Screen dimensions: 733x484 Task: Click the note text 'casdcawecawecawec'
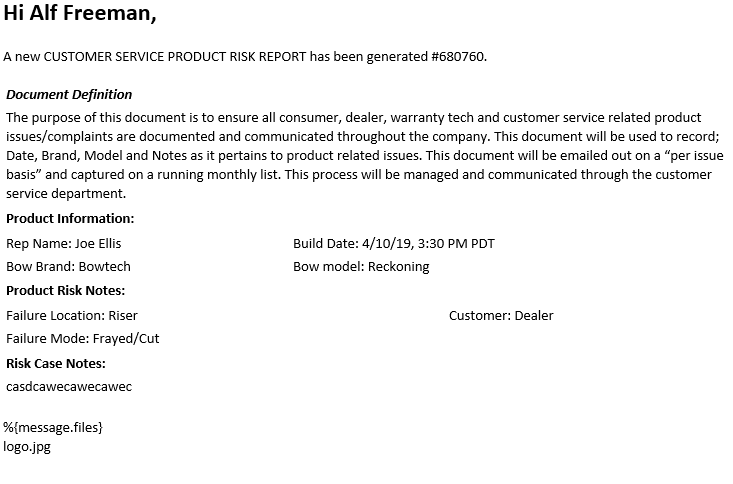69,387
